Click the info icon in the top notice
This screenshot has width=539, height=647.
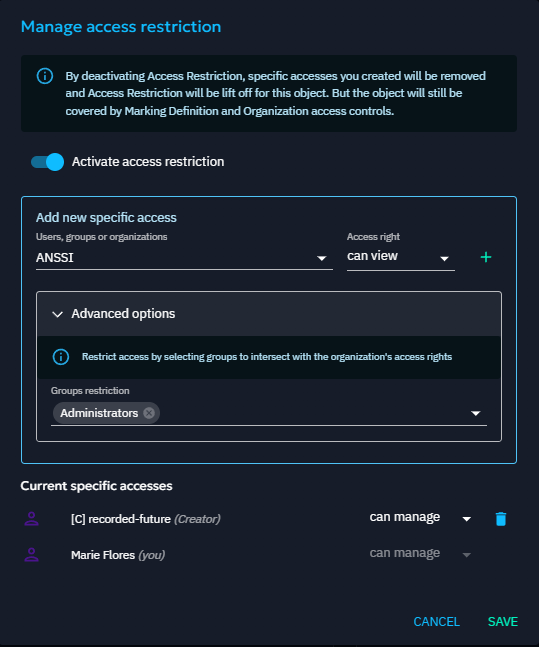pos(45,76)
